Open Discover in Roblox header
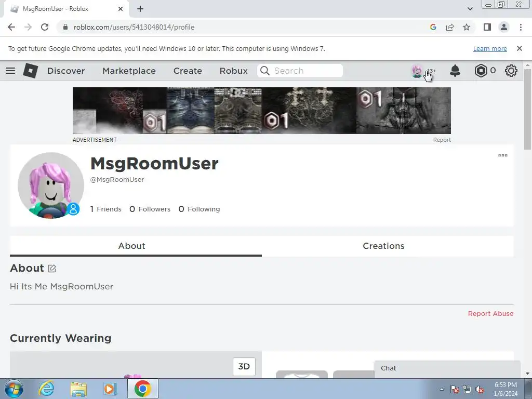The height and width of the screenshot is (399, 532). tap(66, 71)
